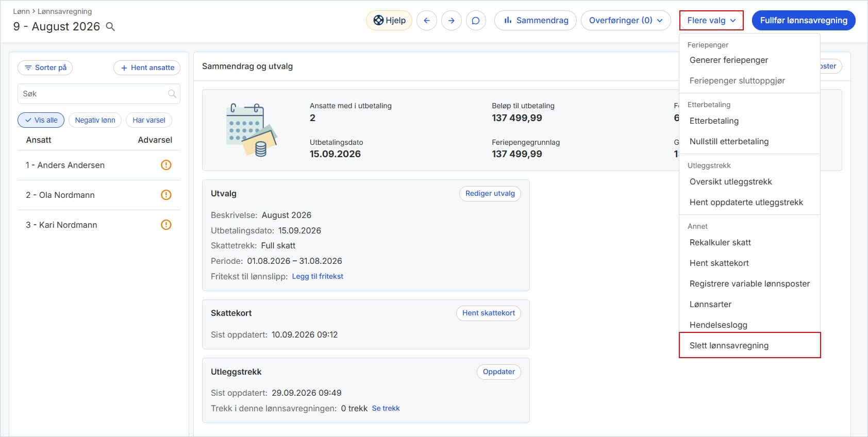Image resolution: width=868 pixels, height=437 pixels.
Task: Click the Hent ansatte button
Action: [x=147, y=68]
